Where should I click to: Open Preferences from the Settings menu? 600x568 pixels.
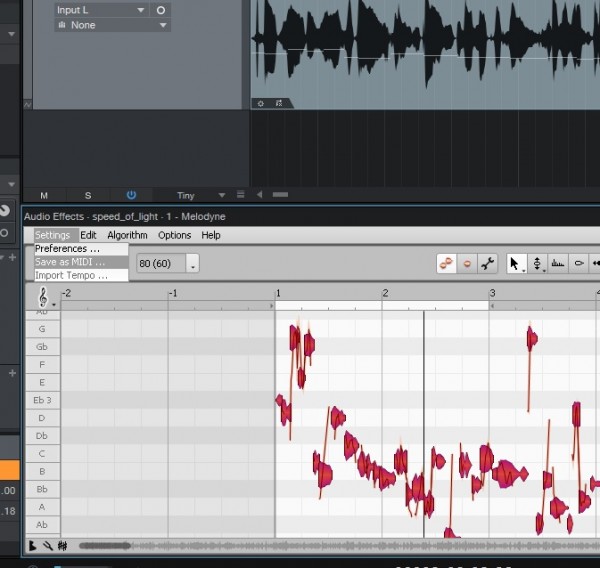tap(68, 249)
